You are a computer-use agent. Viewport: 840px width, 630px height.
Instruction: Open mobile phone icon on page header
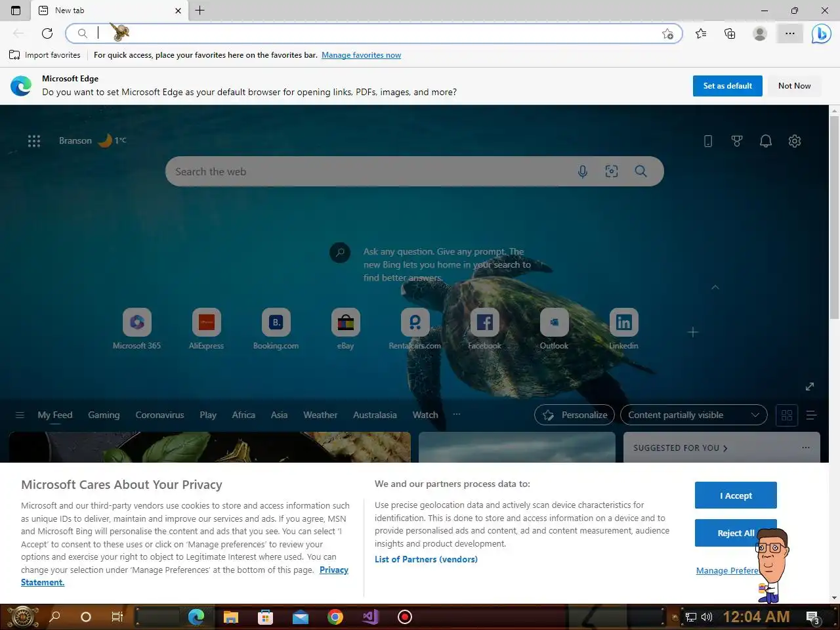click(x=708, y=141)
